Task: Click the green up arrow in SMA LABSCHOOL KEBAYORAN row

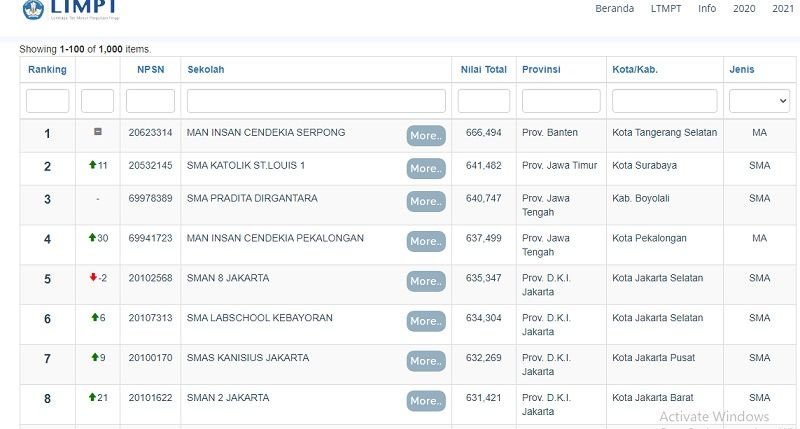Action: (95, 317)
